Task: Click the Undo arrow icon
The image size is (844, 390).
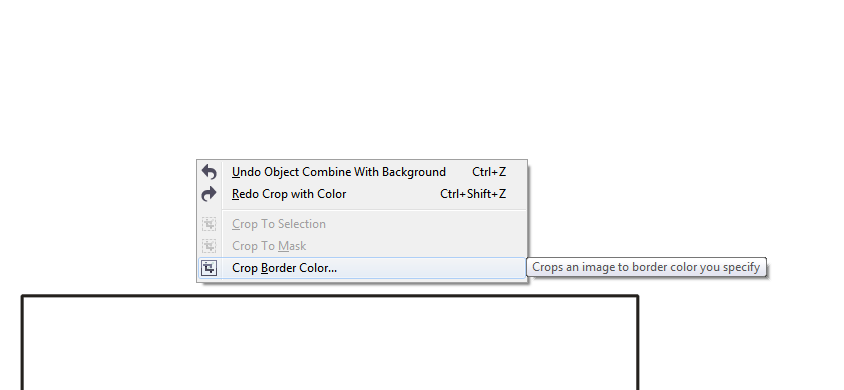Action: (x=209, y=172)
